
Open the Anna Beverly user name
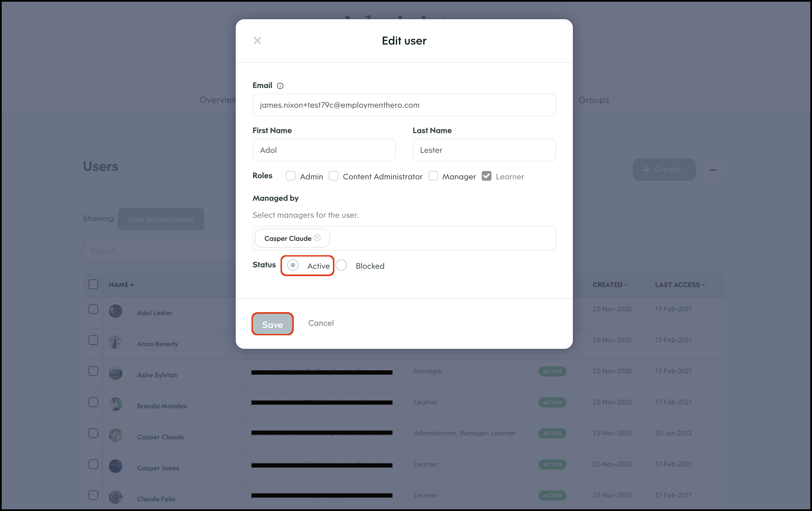coord(157,344)
